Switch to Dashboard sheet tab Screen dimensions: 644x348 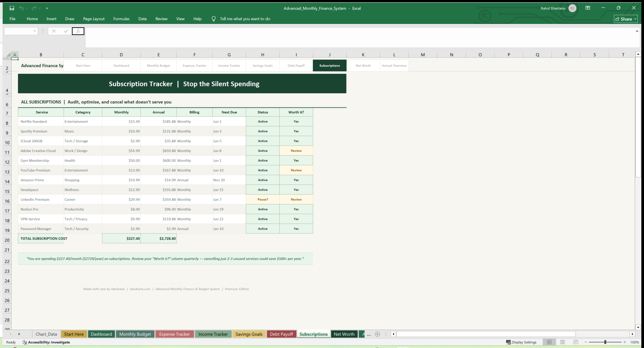tap(101, 334)
